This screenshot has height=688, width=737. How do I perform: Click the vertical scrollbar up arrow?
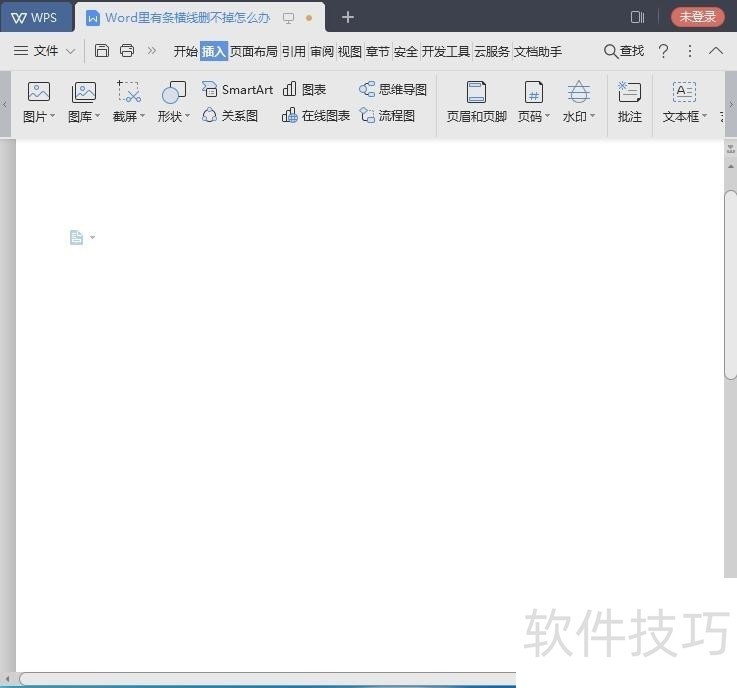[731, 166]
